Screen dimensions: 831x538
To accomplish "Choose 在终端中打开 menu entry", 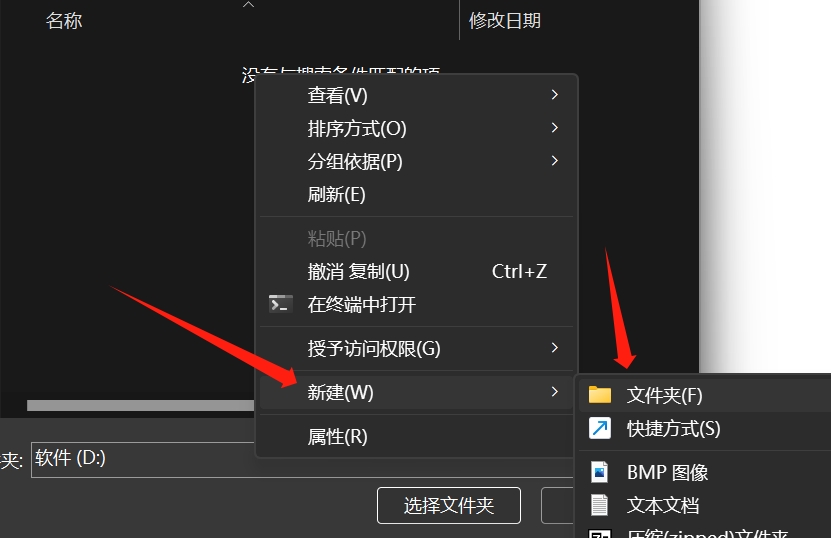I will pos(416,304).
